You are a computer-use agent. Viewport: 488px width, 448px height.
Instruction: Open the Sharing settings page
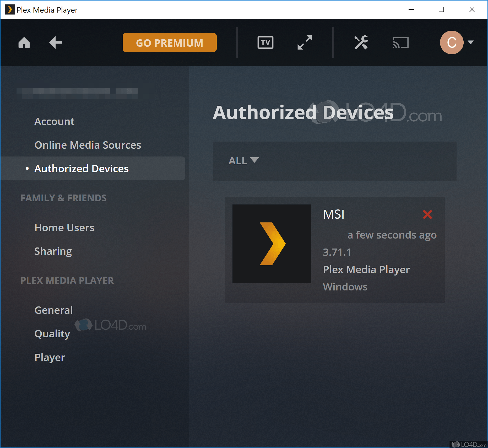[53, 251]
